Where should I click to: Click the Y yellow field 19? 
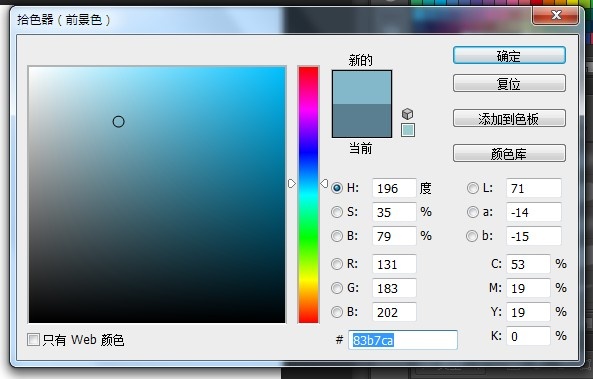tap(528, 312)
